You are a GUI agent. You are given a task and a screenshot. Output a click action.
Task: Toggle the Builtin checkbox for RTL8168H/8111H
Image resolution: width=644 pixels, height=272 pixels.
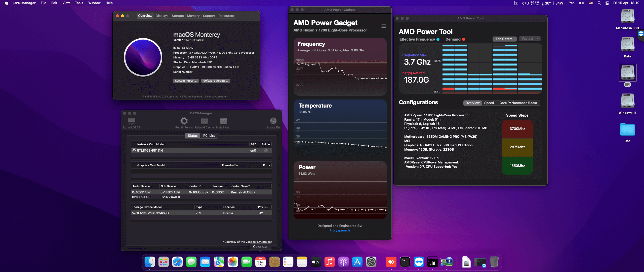click(266, 150)
